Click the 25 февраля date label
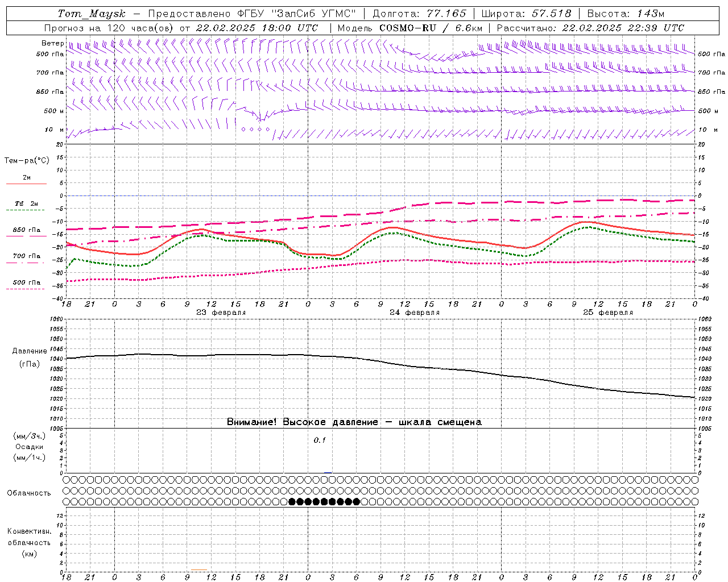The width and height of the screenshot is (728, 582). (x=608, y=313)
